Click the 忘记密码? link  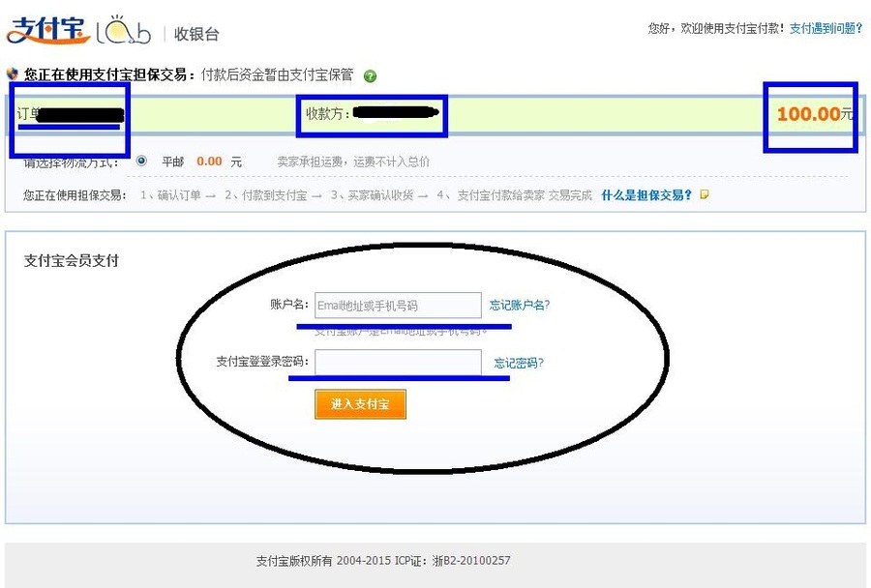(519, 363)
